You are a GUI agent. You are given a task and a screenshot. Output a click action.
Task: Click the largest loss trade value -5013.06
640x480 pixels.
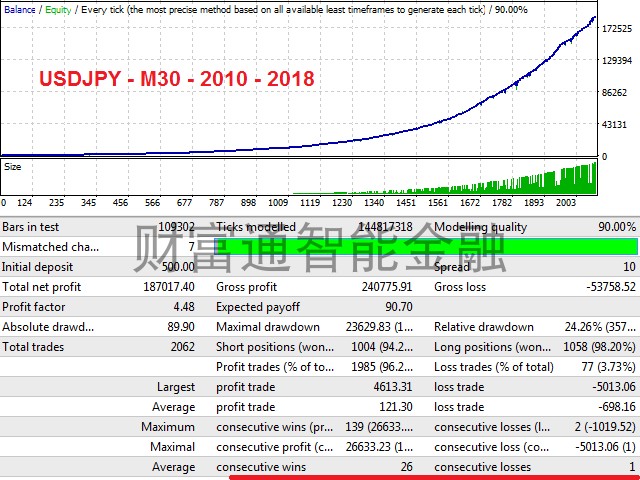[x=614, y=387]
